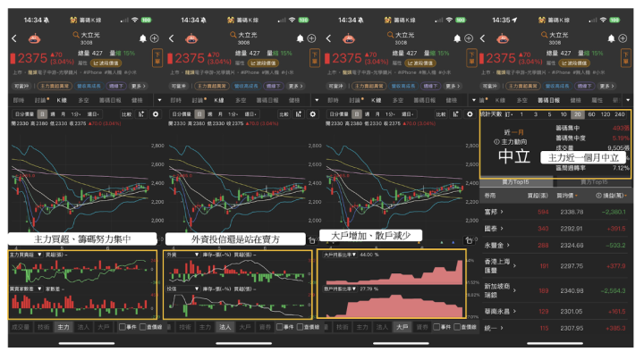
Task: Tap the alert bell in the 主力 indicator screen
Action: (142, 38)
